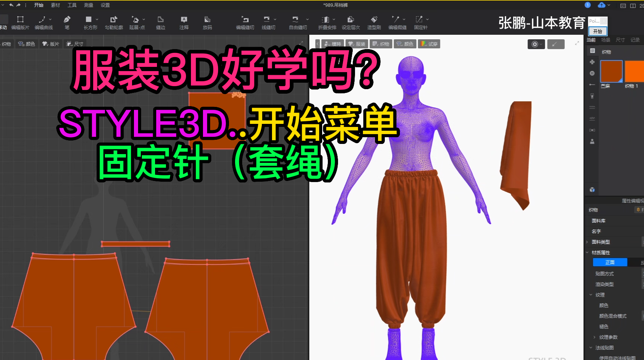644x360 pixels.
Task: Open the button category icon in right sidebar
Action: pyautogui.click(x=592, y=73)
